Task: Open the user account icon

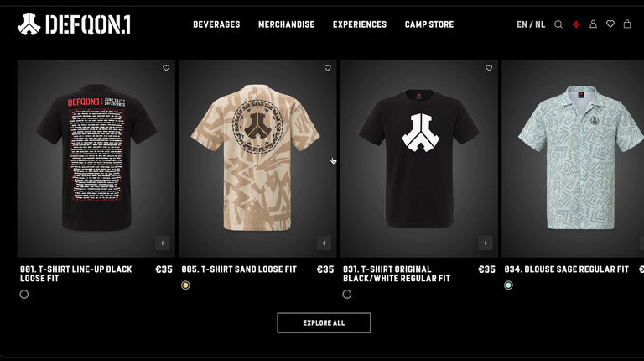Action: pyautogui.click(x=593, y=24)
